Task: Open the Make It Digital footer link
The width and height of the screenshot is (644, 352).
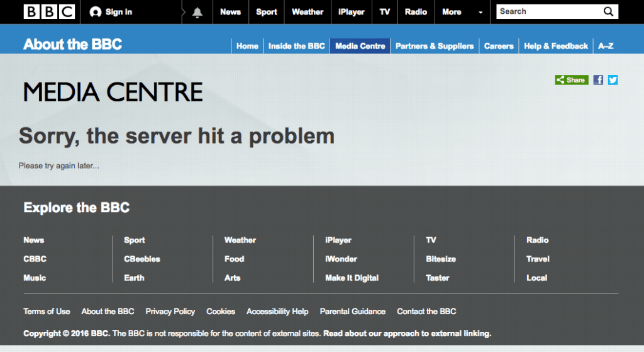Action: pos(352,278)
